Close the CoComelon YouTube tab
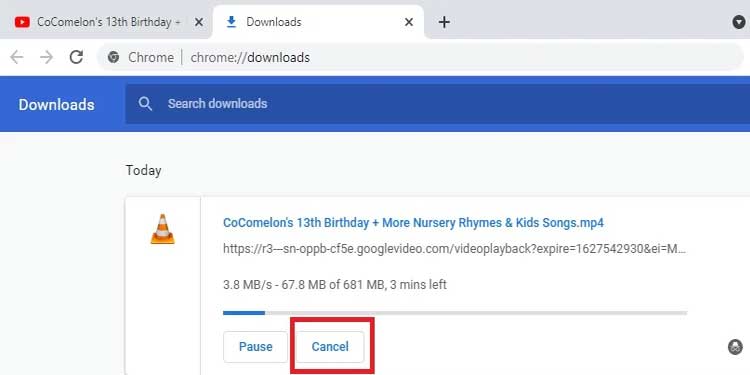Image resolution: width=750 pixels, height=375 pixels. (x=199, y=22)
